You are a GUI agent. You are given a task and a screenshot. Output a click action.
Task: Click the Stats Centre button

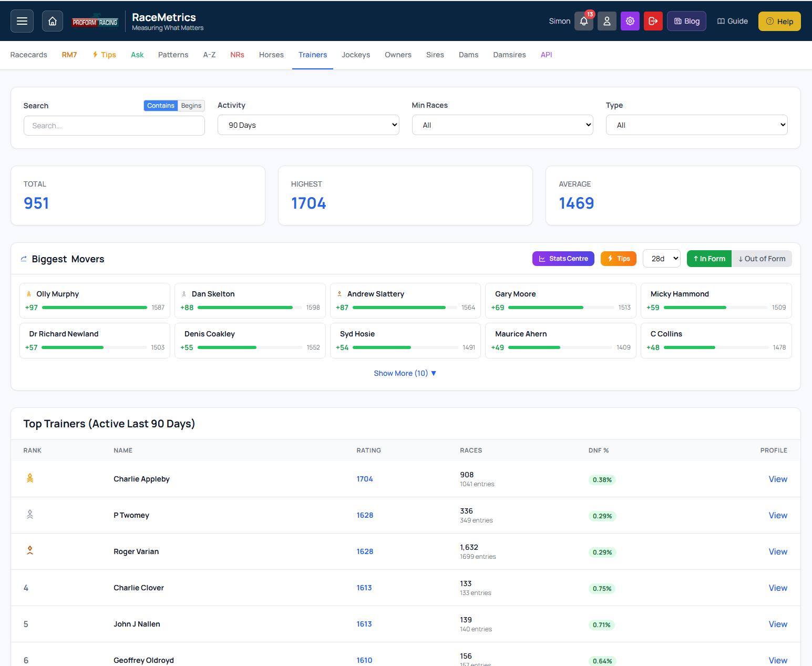(x=563, y=259)
